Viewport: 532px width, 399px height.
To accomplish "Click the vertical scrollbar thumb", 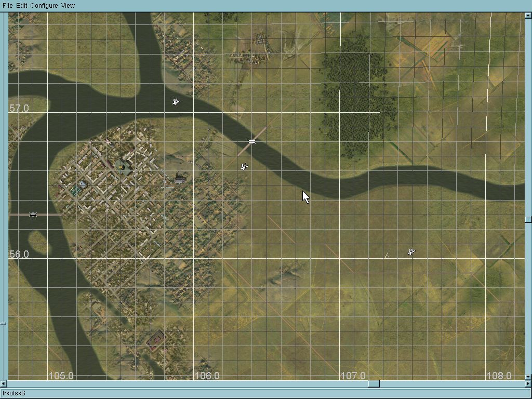I will point(528,220).
